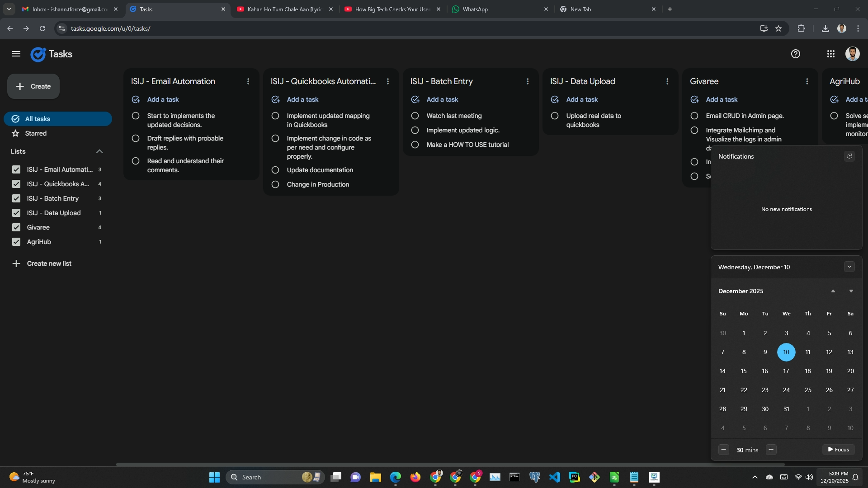Open the Google apps grid icon

click(x=830, y=54)
